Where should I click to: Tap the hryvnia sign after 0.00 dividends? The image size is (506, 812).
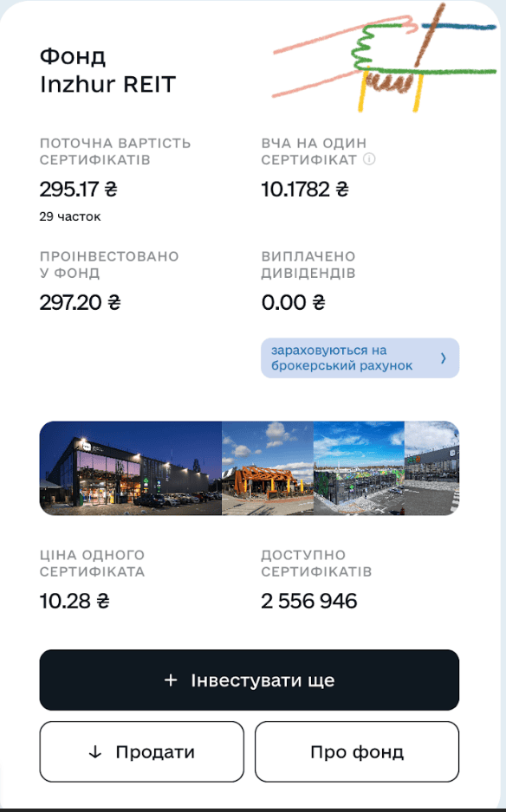point(316,302)
